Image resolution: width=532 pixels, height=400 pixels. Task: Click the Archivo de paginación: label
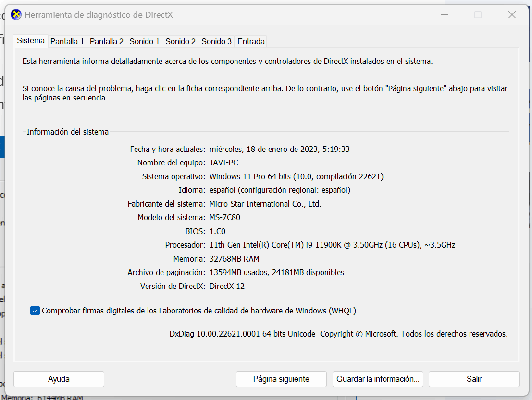(166, 272)
